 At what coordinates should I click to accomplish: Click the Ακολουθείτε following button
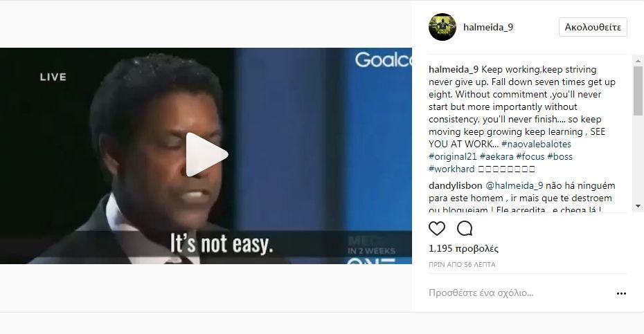[593, 27]
